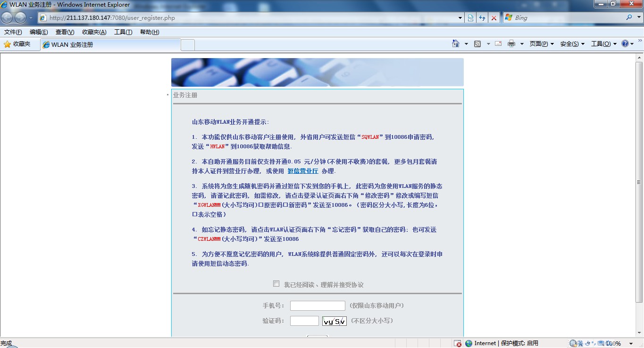Open the address bar history dropdown arrow
This screenshot has width=644, height=348.
pos(460,18)
